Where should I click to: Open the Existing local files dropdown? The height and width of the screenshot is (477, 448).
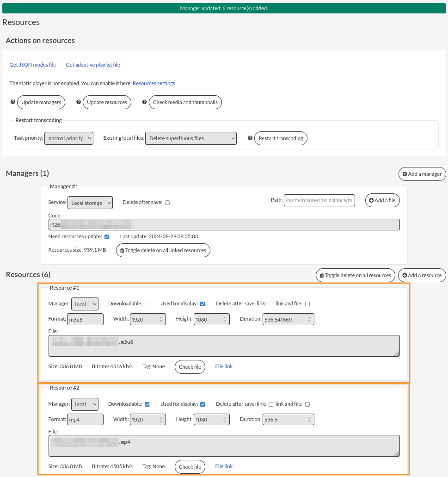point(191,138)
